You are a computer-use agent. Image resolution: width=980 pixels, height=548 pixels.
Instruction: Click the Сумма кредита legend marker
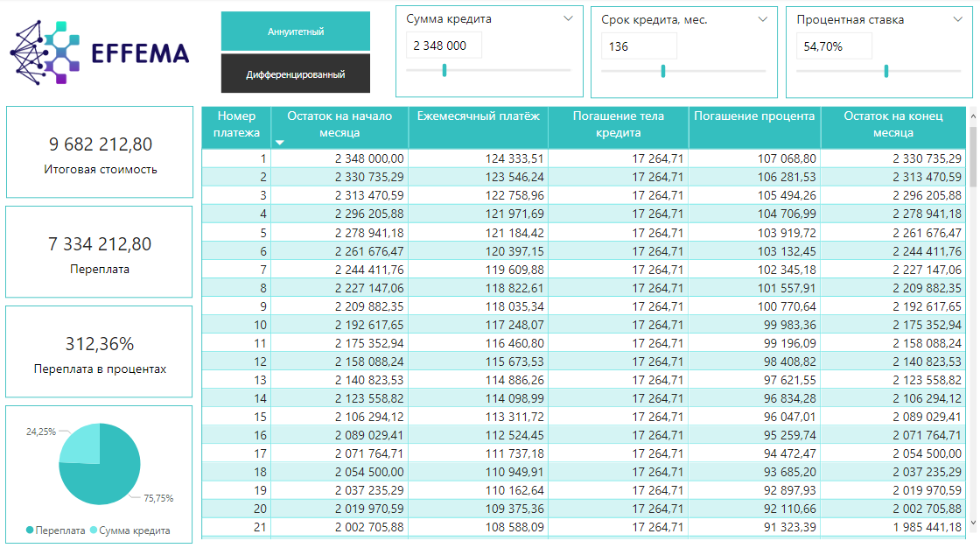[x=94, y=530]
